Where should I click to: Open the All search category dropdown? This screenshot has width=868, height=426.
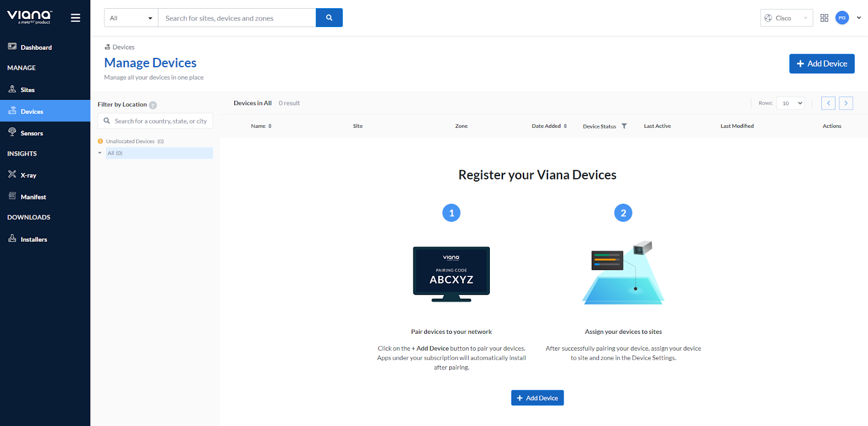coord(131,18)
